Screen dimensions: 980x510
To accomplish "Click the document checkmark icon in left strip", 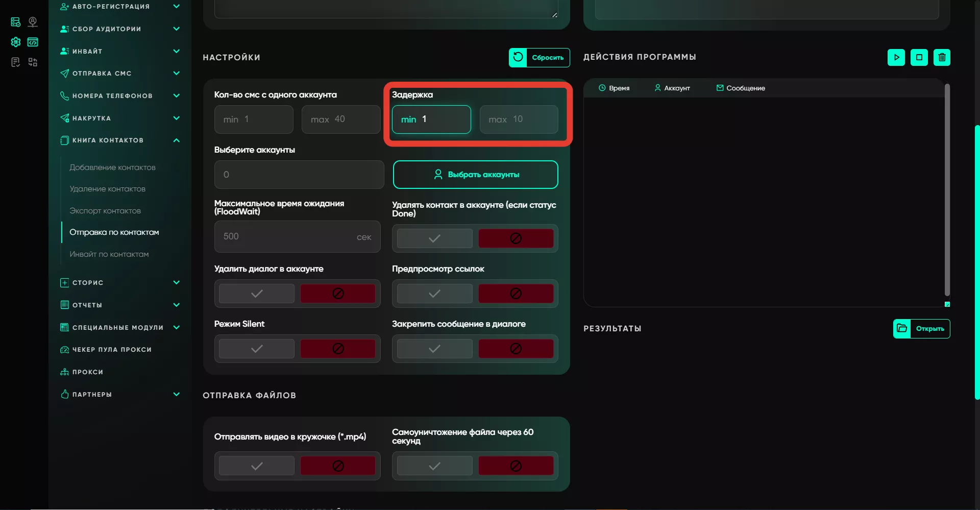I will point(16,62).
